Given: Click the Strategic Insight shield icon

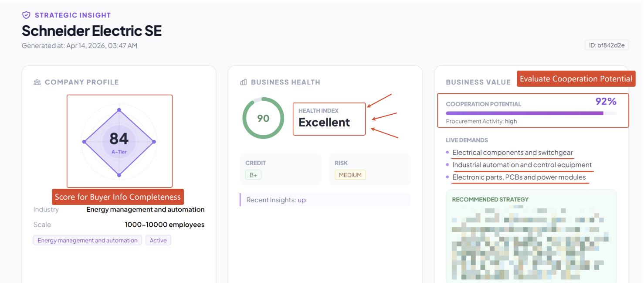Looking at the screenshot, I should tap(26, 15).
